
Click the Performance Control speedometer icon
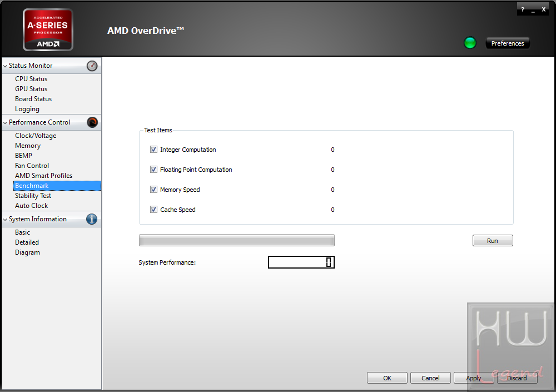tap(92, 122)
